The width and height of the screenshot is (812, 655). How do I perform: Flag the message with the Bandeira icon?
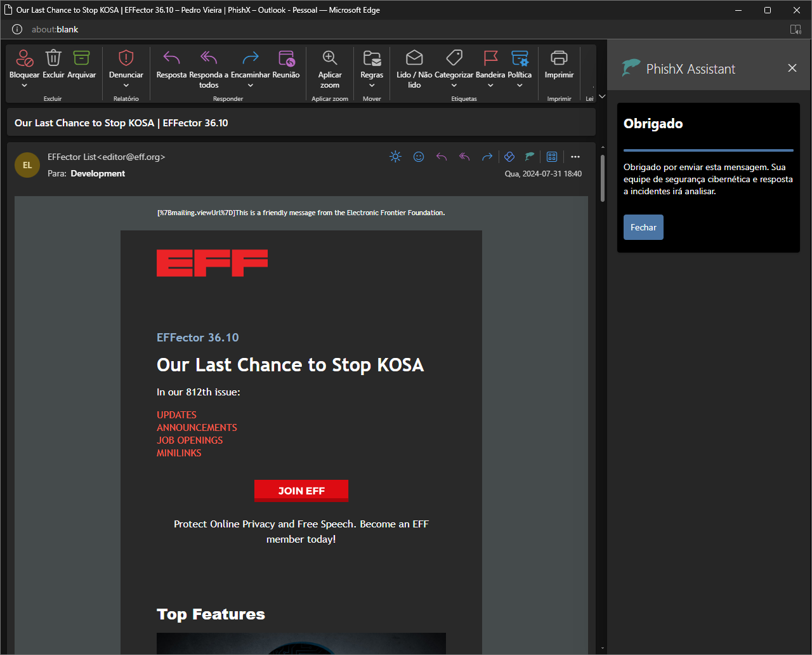490,58
